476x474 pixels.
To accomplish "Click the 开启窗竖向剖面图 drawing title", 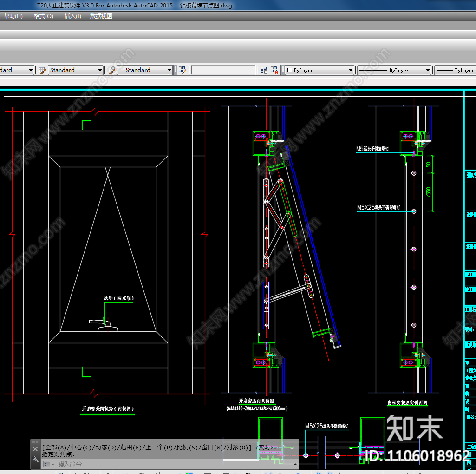I will pyautogui.click(x=256, y=401).
